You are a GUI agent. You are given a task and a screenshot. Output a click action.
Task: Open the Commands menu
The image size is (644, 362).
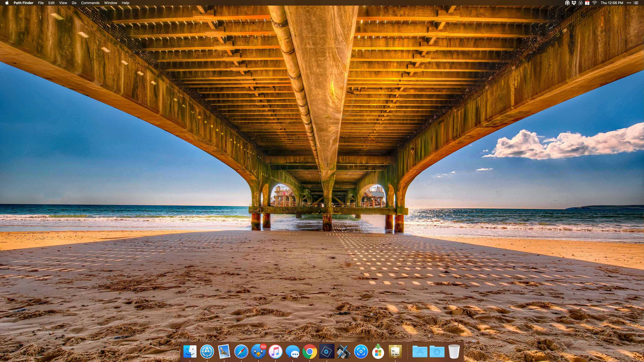[x=90, y=3]
